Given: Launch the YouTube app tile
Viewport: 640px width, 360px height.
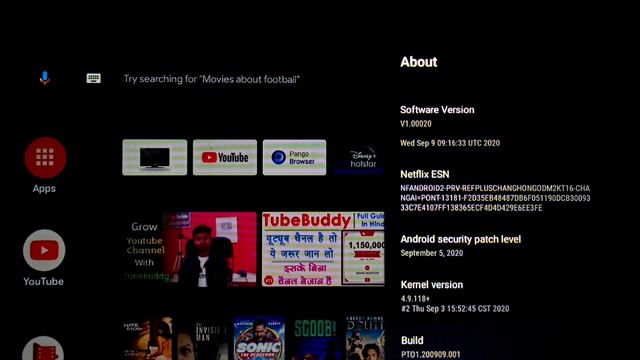Looking at the screenshot, I should 225,158.
